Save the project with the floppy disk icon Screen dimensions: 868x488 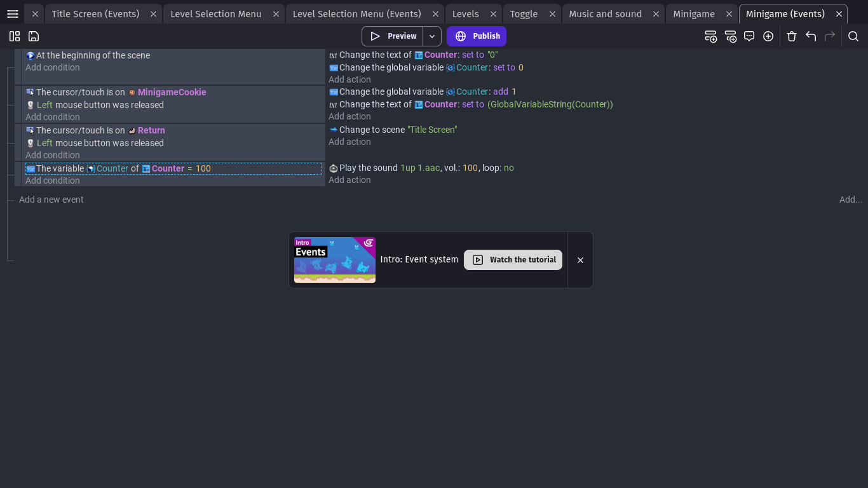tap(33, 36)
